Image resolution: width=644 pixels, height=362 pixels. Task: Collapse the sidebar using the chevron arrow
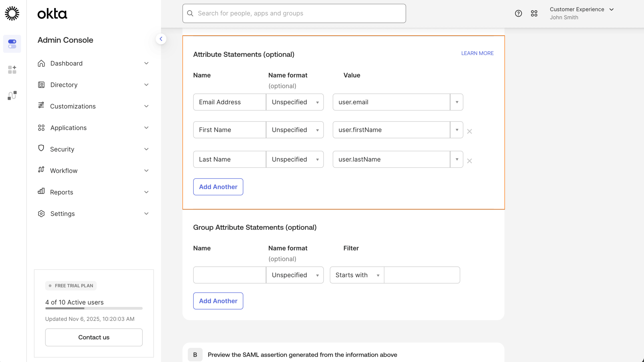tap(161, 39)
